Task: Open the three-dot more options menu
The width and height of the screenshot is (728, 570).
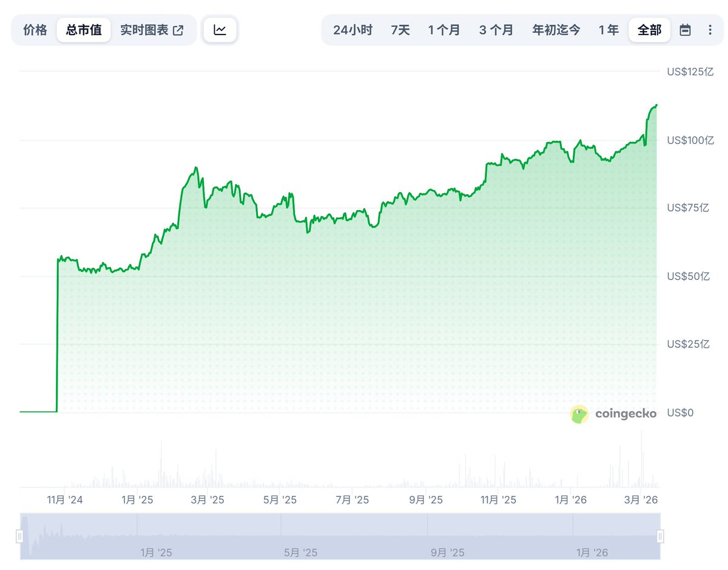Action: [x=710, y=30]
